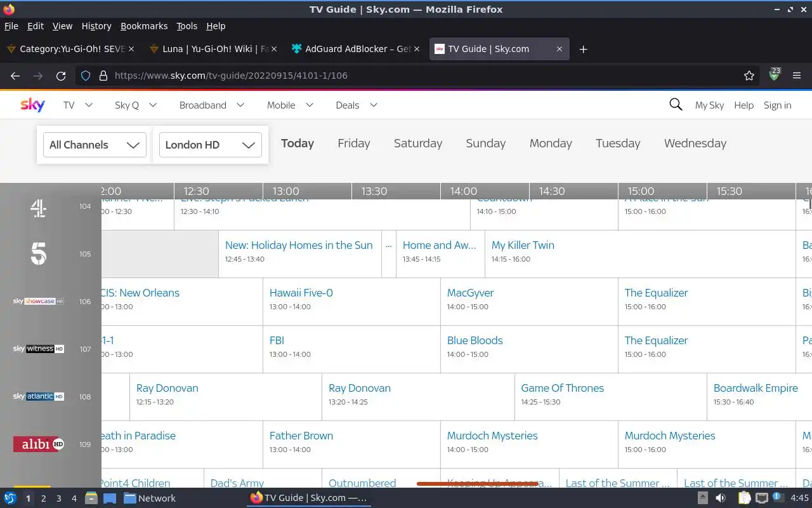812x508 pixels.
Task: Select the Tuesday day tab
Action: coord(618,144)
